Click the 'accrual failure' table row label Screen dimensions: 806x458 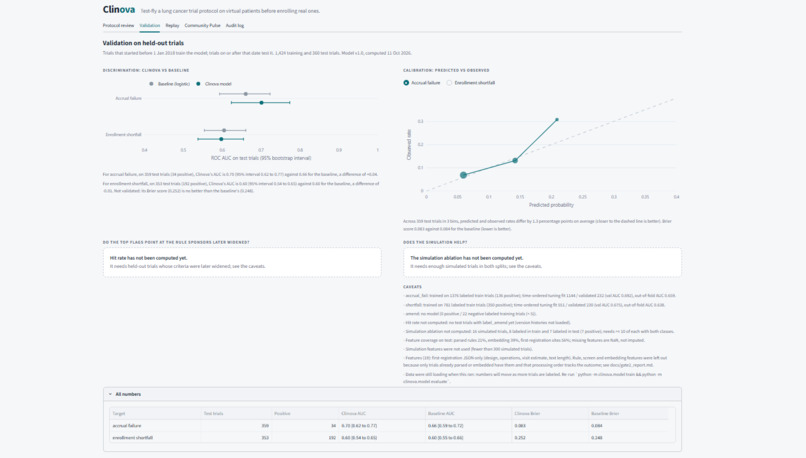[x=126, y=426]
